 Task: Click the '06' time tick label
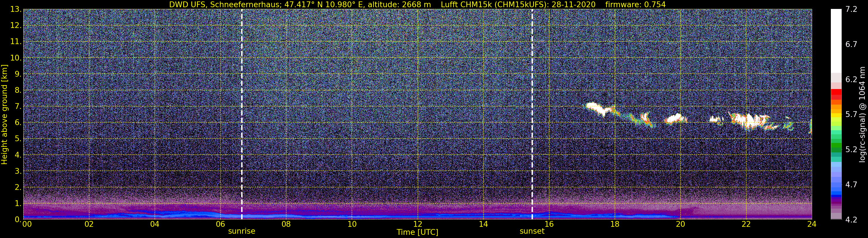pyautogui.click(x=220, y=224)
